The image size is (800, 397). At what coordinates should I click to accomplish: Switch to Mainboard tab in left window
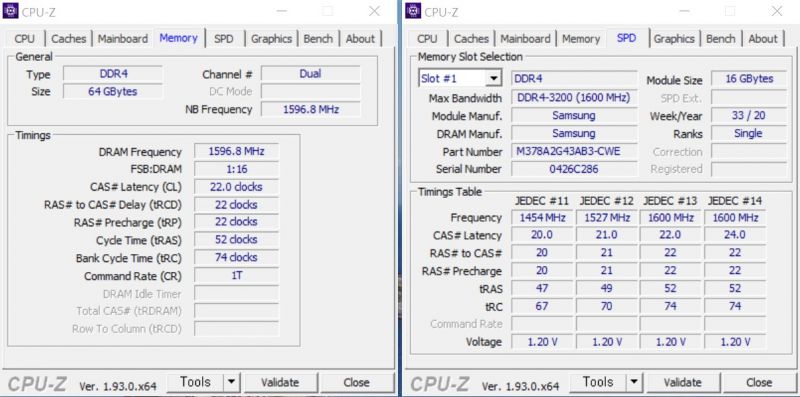point(122,39)
